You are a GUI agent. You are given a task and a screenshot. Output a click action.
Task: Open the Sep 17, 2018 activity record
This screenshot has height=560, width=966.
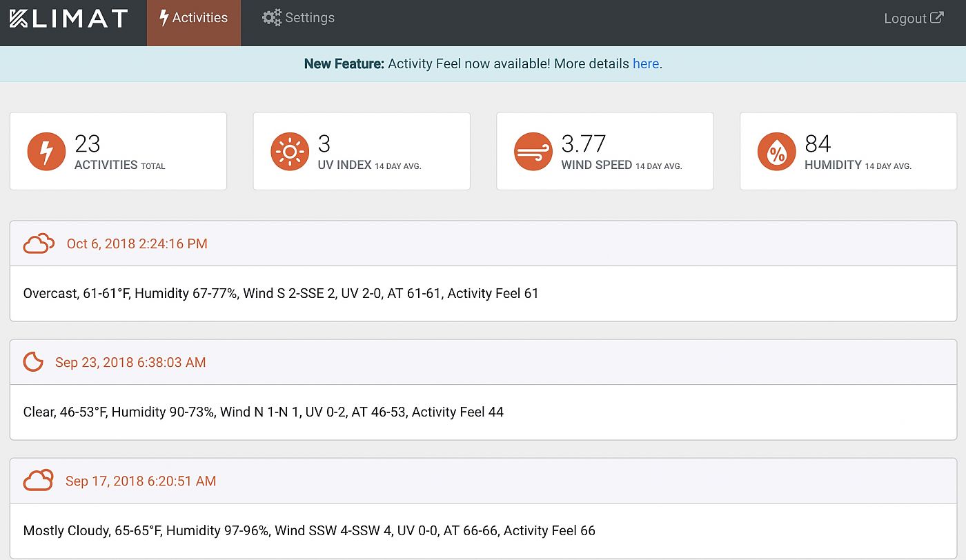[x=141, y=481]
